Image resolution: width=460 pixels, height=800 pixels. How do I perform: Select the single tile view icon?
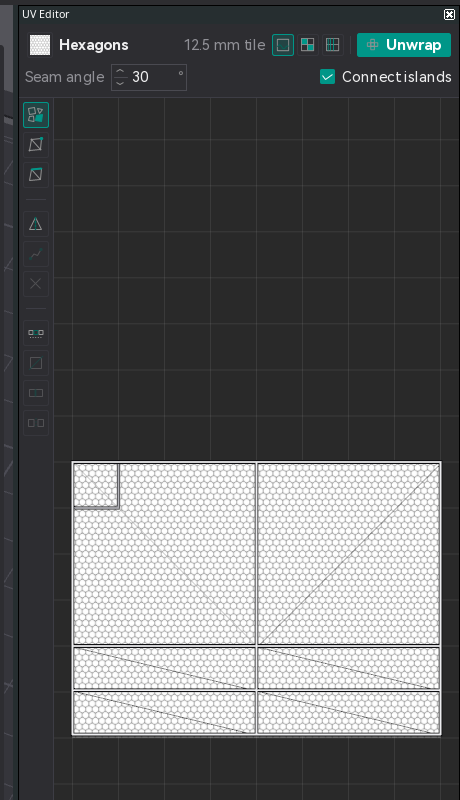click(283, 45)
